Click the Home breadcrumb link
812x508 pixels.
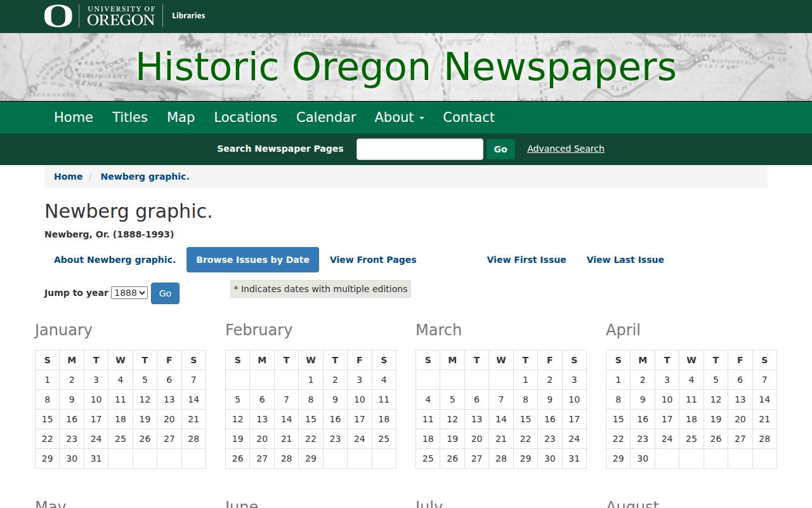(69, 177)
